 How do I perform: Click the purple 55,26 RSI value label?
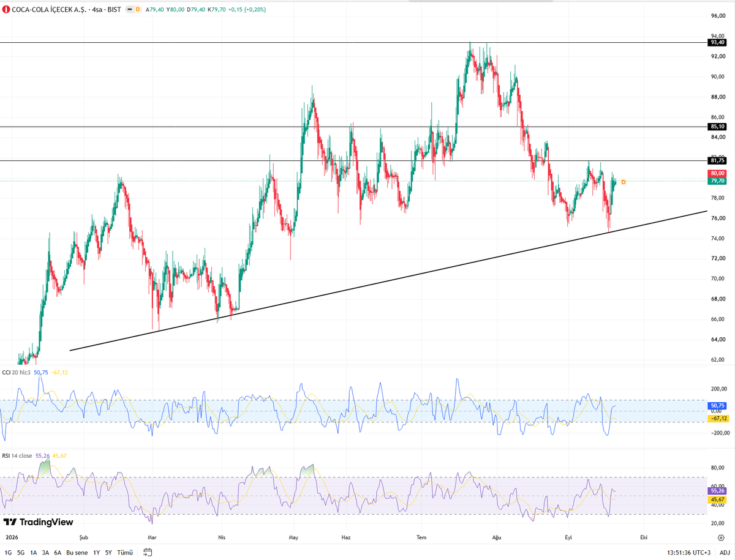(717, 491)
